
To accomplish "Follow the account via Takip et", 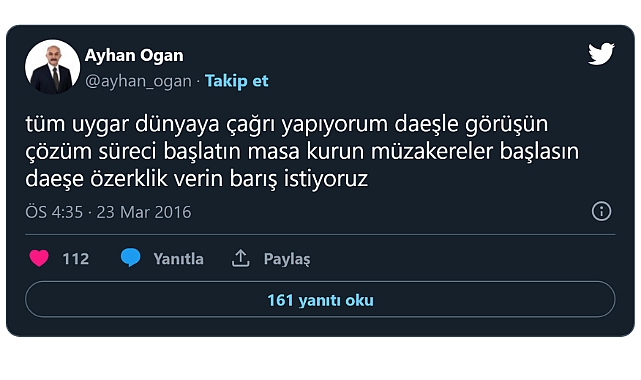I will 237,81.
